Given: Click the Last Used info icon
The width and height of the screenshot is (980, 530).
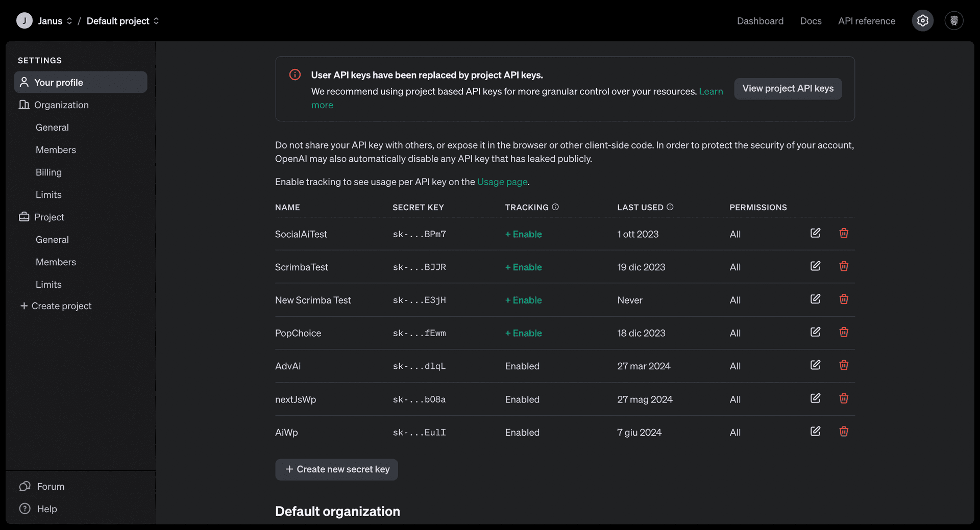Looking at the screenshot, I should [670, 207].
